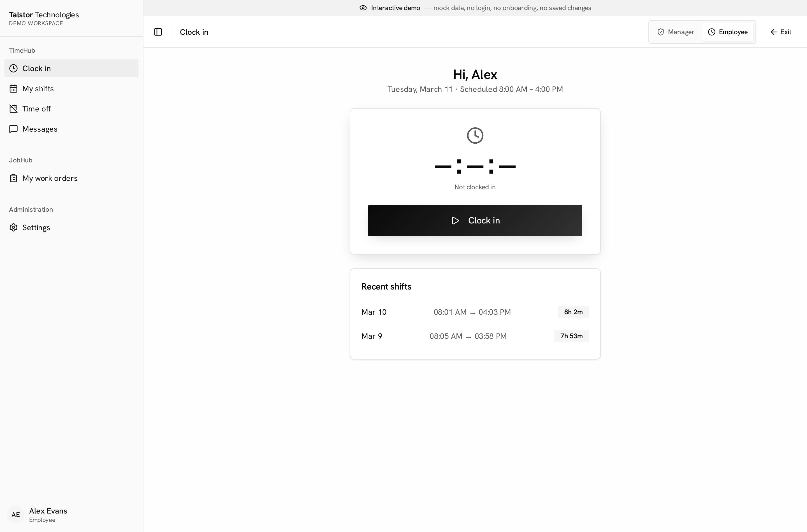The width and height of the screenshot is (807, 532).
Task: Click the Talstor Technologies workspace title
Action: (44, 15)
